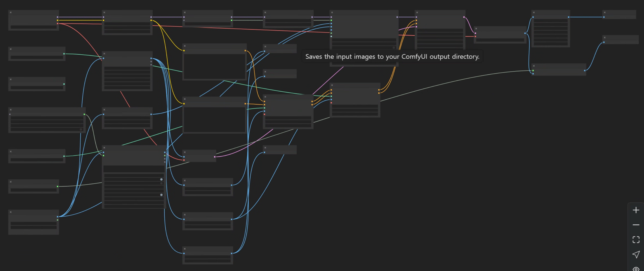644x271 pixels.
Task: Click the wide text box atop the large toggle node
Action: coord(133,169)
